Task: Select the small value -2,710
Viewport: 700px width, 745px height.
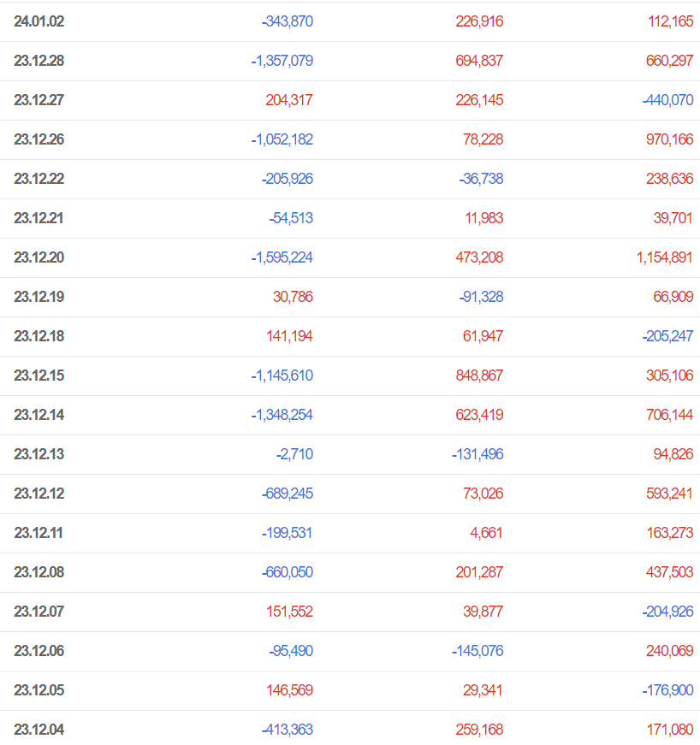Action: (294, 454)
